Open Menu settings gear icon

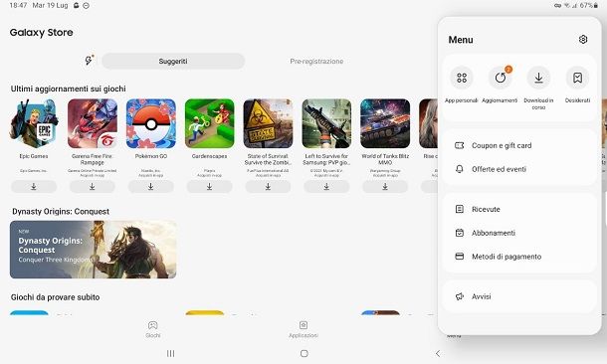coord(583,40)
